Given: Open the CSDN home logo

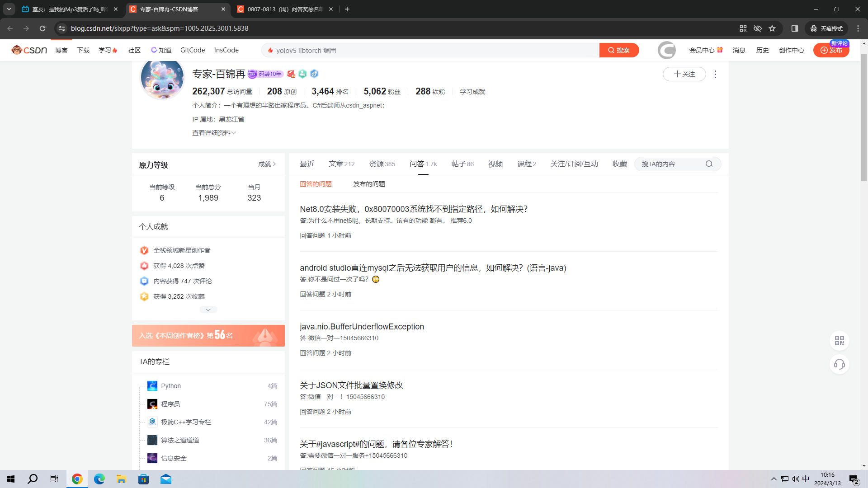Looking at the screenshot, I should tap(29, 50).
